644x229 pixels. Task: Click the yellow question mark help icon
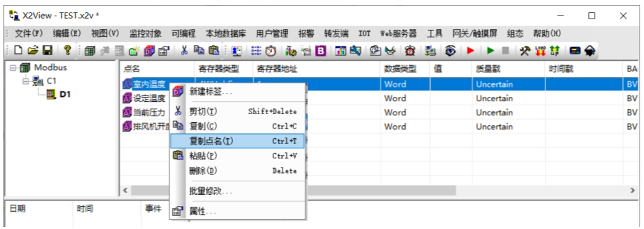pyautogui.click(x=68, y=50)
